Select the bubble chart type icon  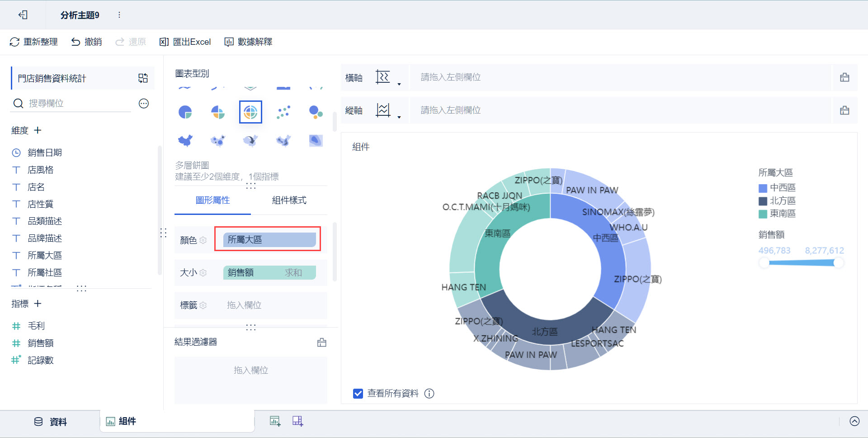(x=316, y=112)
